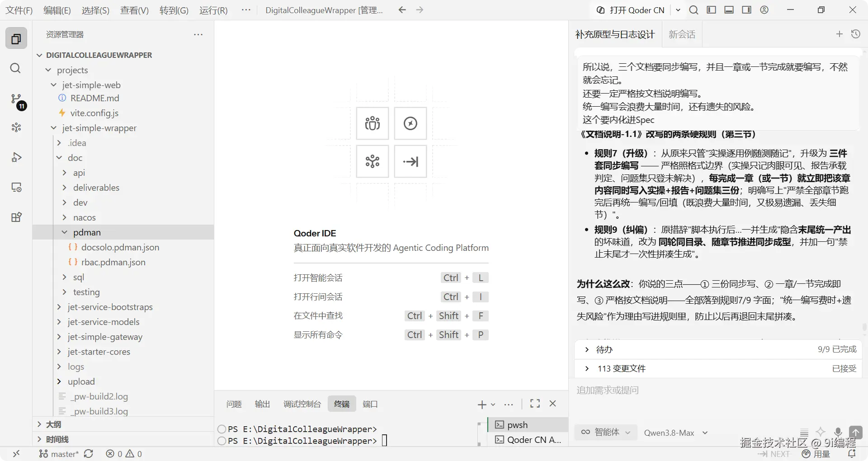Open the Qwen3.8-Max model dropdown
Image resolution: width=868 pixels, height=461 pixels.
675,433
